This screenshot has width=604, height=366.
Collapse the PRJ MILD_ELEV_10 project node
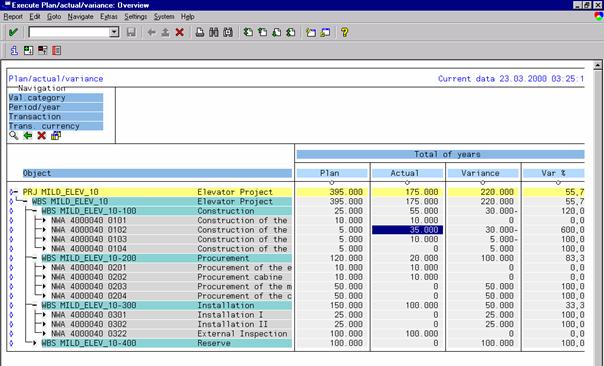click(16, 192)
